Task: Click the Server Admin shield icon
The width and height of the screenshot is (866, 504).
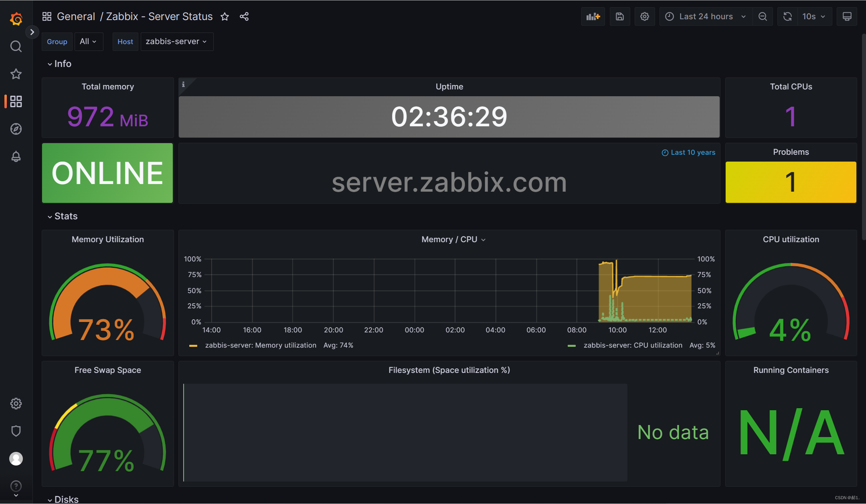Action: click(x=16, y=431)
